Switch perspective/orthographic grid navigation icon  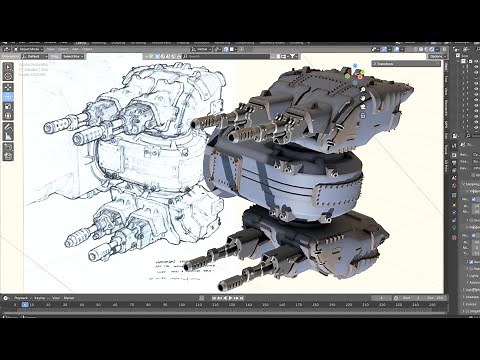pos(363,116)
